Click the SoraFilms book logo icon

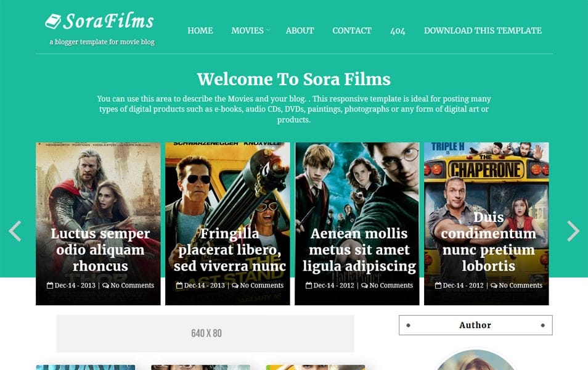[x=54, y=21]
